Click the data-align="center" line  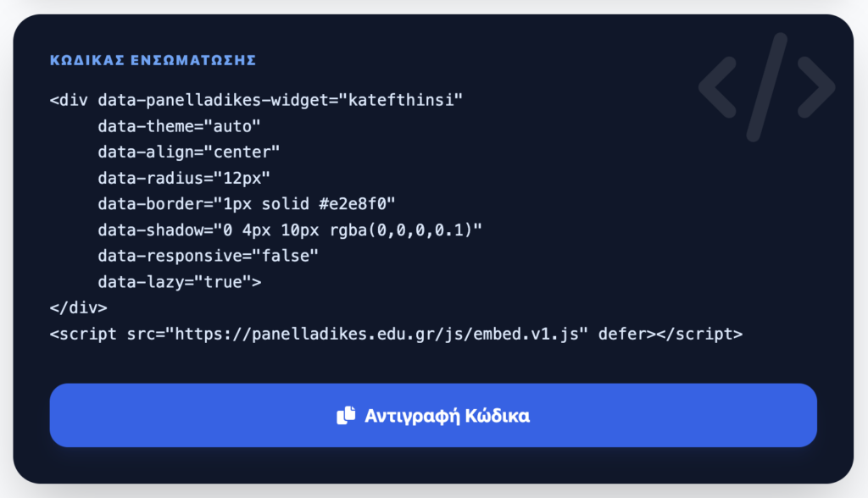pyautogui.click(x=189, y=152)
